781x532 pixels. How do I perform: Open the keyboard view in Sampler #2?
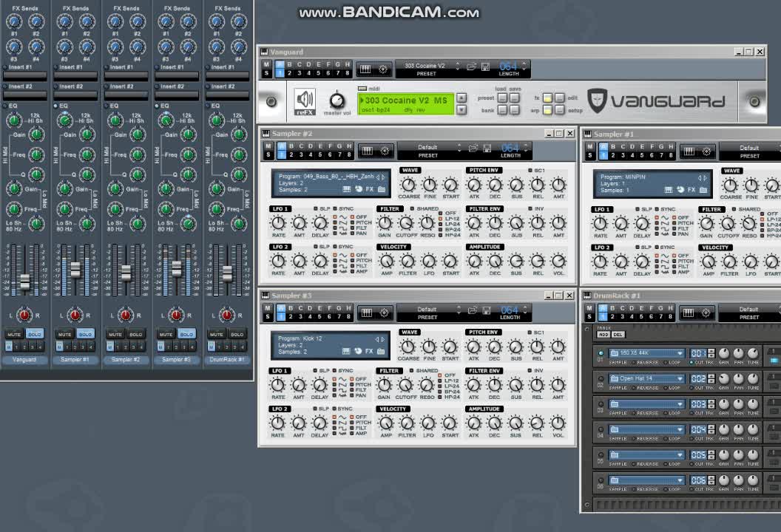367,151
